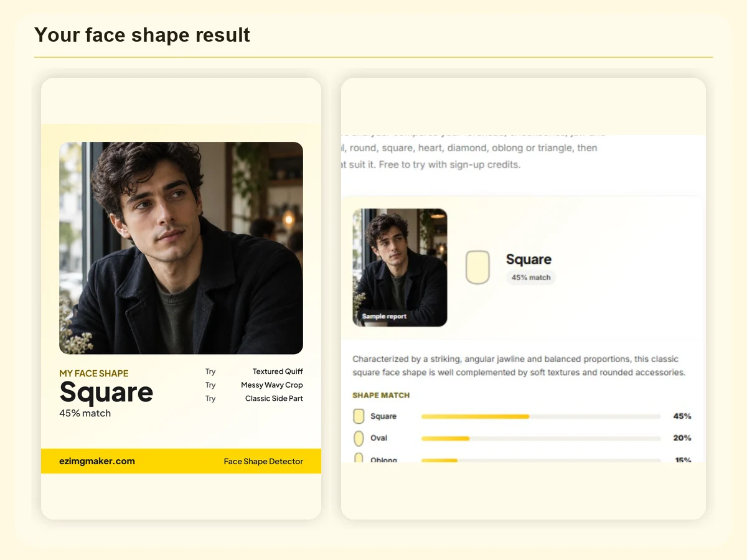Click the large portrait photo in share card
The height and width of the screenshot is (560, 747).
click(181, 248)
